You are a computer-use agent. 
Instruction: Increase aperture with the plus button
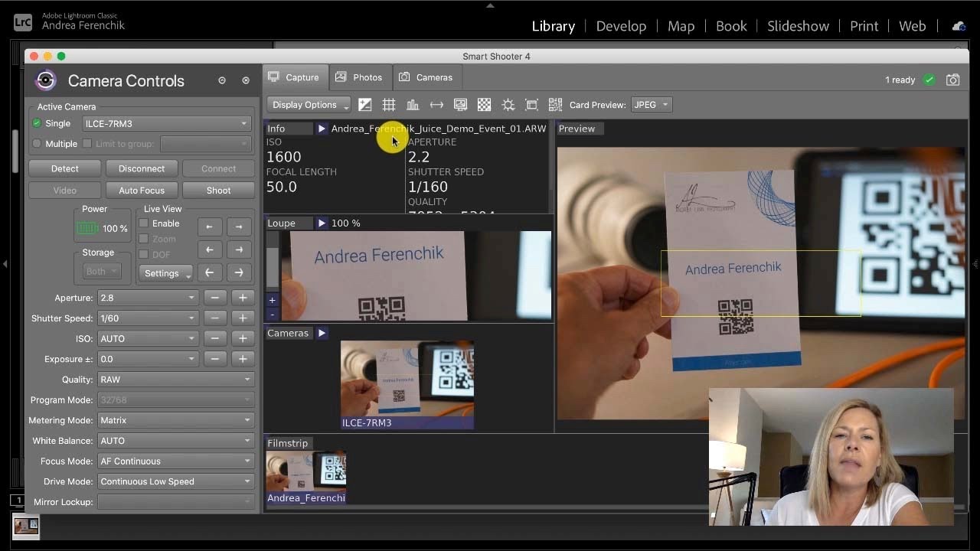click(x=243, y=298)
